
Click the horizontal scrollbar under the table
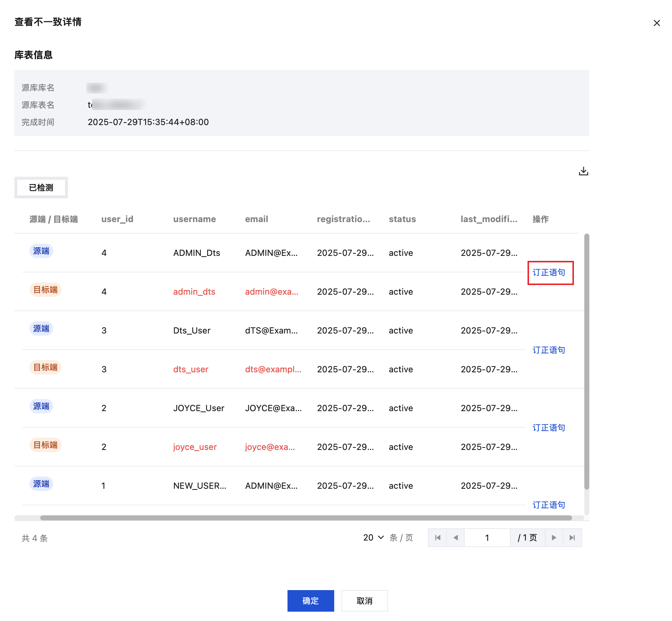[x=305, y=518]
